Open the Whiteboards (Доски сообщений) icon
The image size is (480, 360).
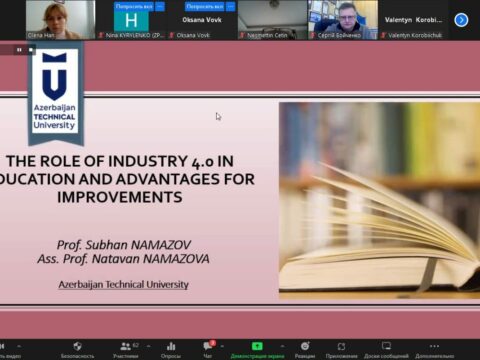click(386, 346)
